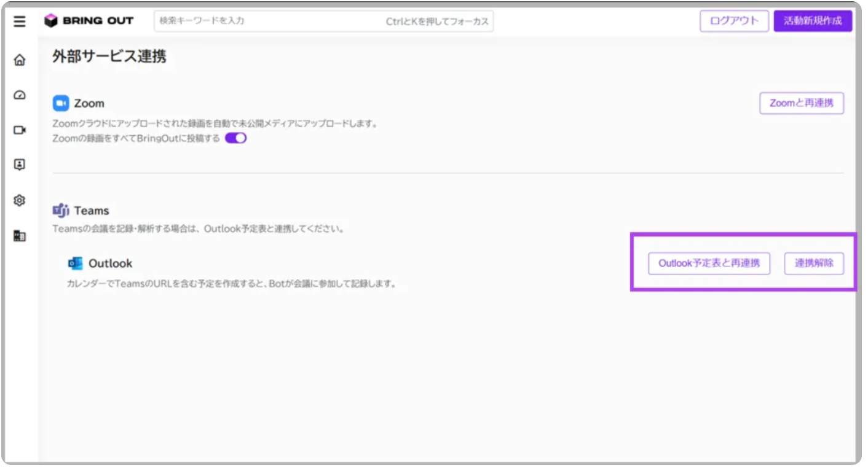Click the Teams service icon

tap(61, 211)
